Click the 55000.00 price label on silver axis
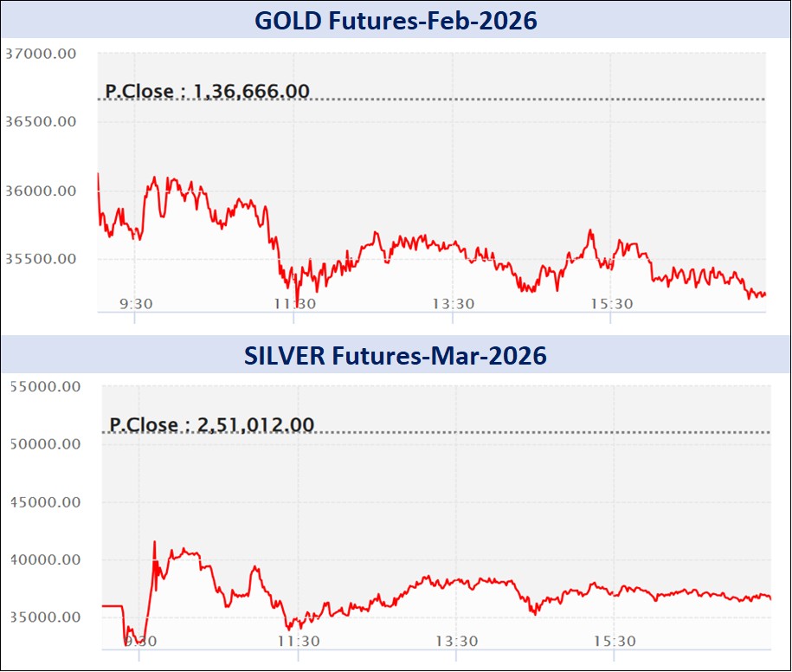 (43, 386)
